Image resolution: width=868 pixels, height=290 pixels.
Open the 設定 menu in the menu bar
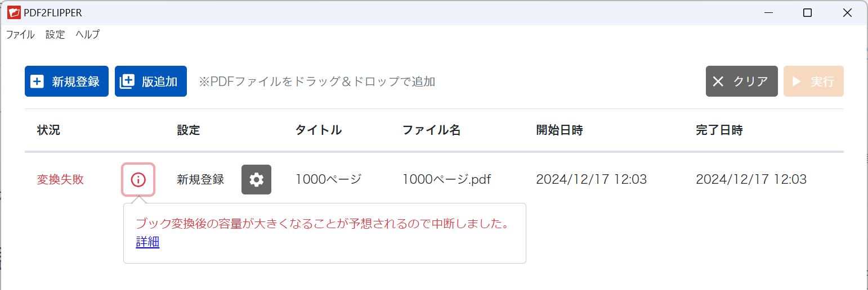pyautogui.click(x=55, y=34)
